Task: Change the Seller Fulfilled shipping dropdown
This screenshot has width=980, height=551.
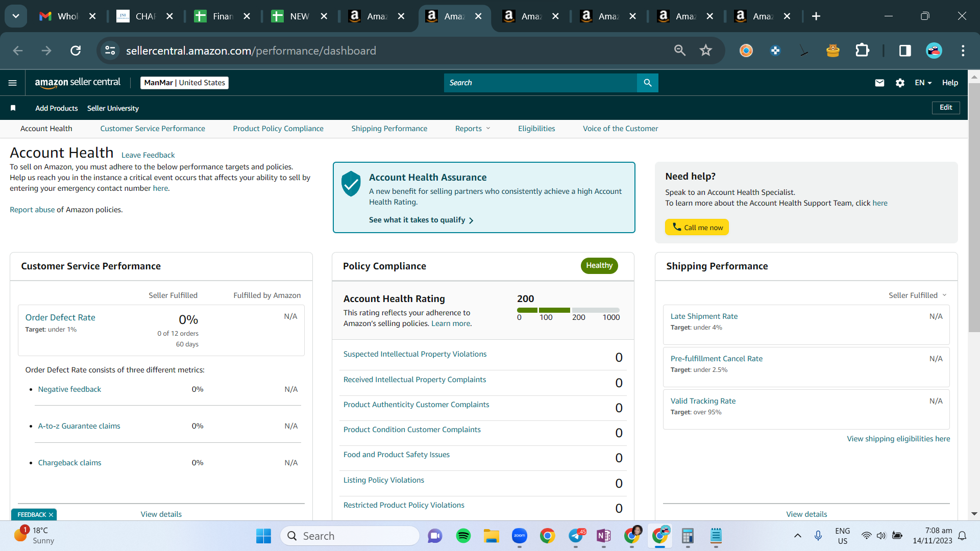Action: point(918,295)
